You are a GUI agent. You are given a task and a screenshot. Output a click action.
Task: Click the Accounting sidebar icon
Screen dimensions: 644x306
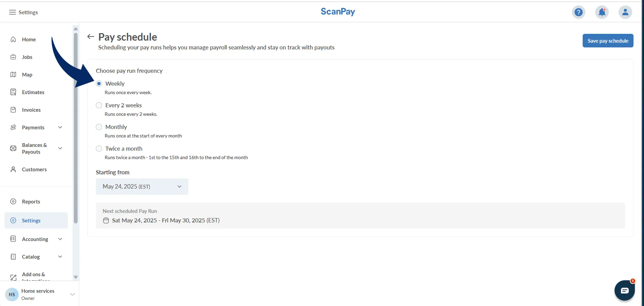pyautogui.click(x=13, y=239)
